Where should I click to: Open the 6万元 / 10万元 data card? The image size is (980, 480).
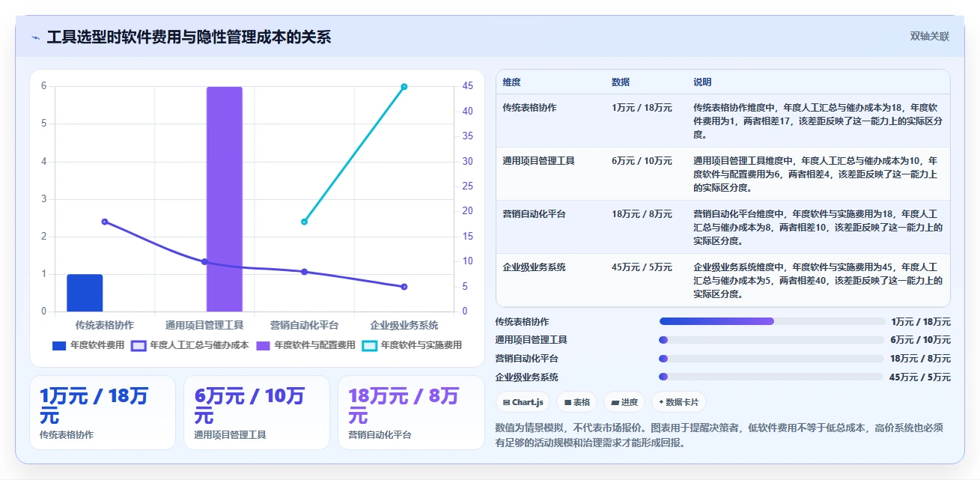pyautogui.click(x=257, y=413)
